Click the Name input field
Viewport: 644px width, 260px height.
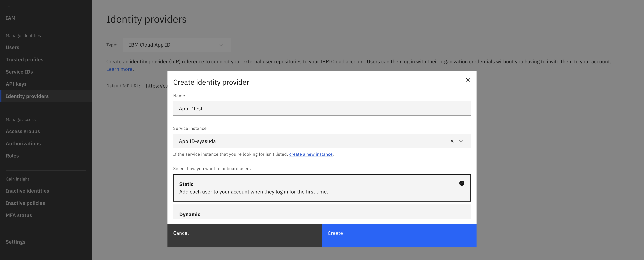coord(321,109)
